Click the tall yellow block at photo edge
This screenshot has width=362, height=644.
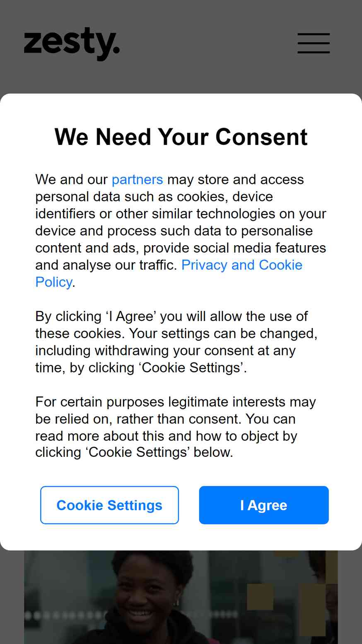coord(312,610)
